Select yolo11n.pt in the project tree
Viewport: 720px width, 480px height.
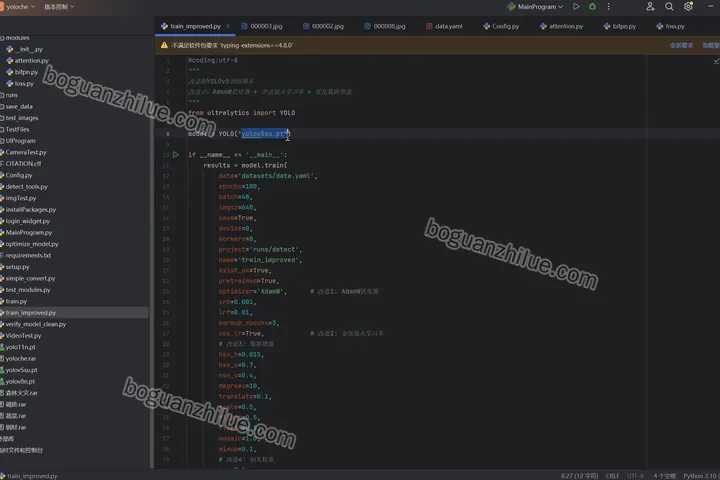tap(18, 348)
